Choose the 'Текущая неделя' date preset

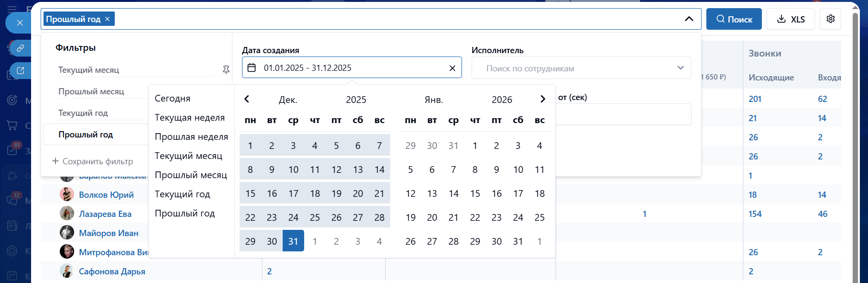(x=190, y=117)
